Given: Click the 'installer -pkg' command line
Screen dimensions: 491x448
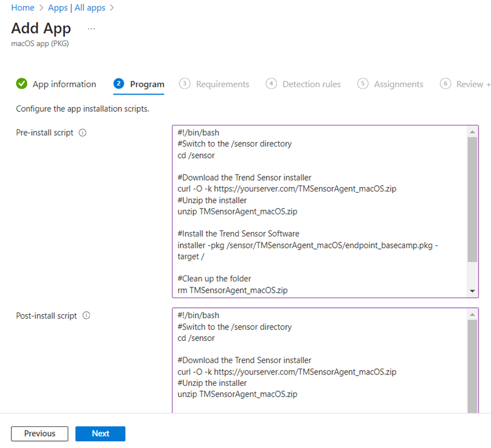Looking at the screenshot, I should (x=308, y=251).
